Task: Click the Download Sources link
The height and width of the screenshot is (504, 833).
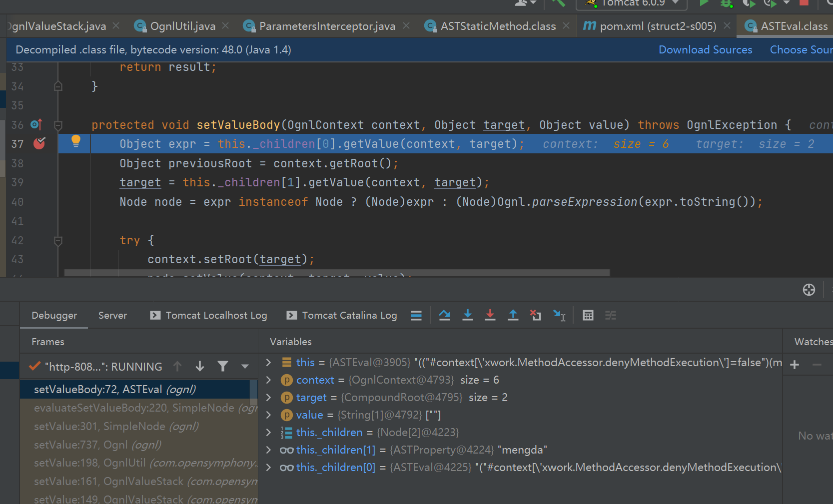Action: point(705,49)
